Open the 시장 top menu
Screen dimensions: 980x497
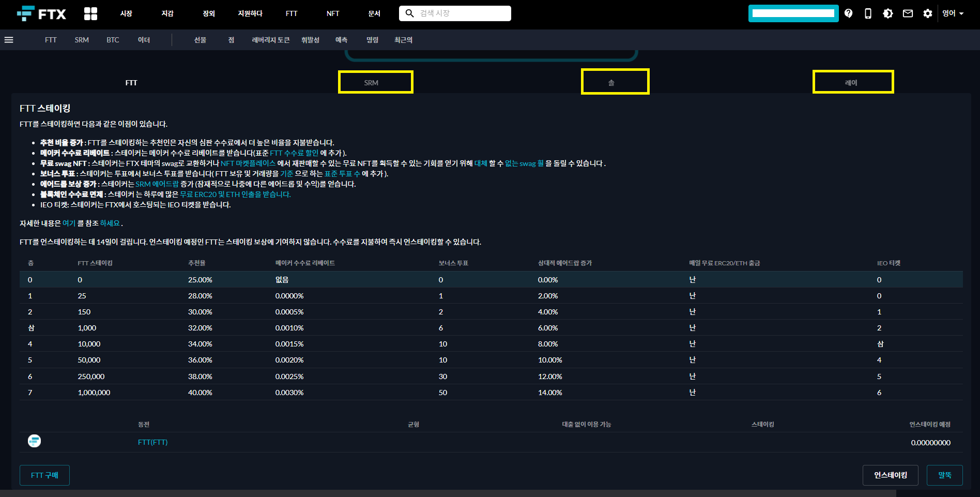(126, 13)
